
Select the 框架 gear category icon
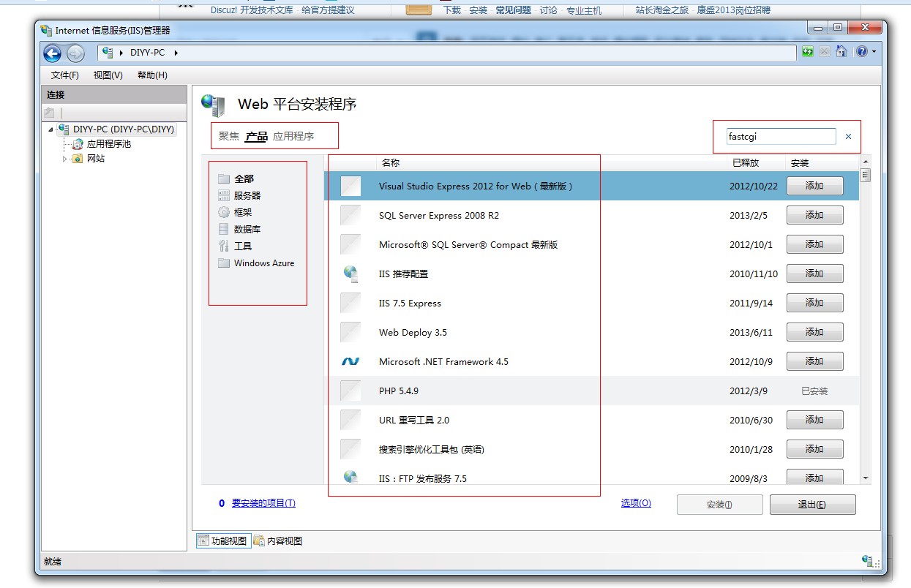[x=224, y=212]
